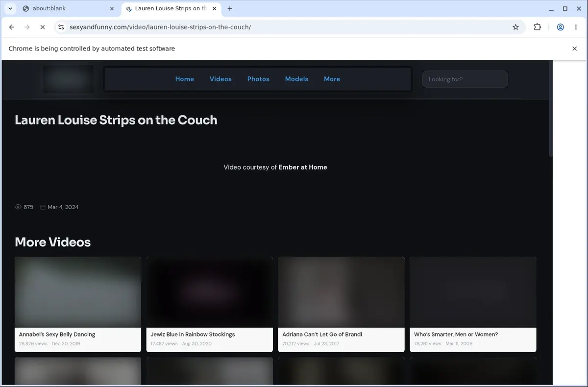Screen dimensions: 588x387
Task: Open Annabel's Sexy Belly Dancing title
Action: [x=57, y=335]
